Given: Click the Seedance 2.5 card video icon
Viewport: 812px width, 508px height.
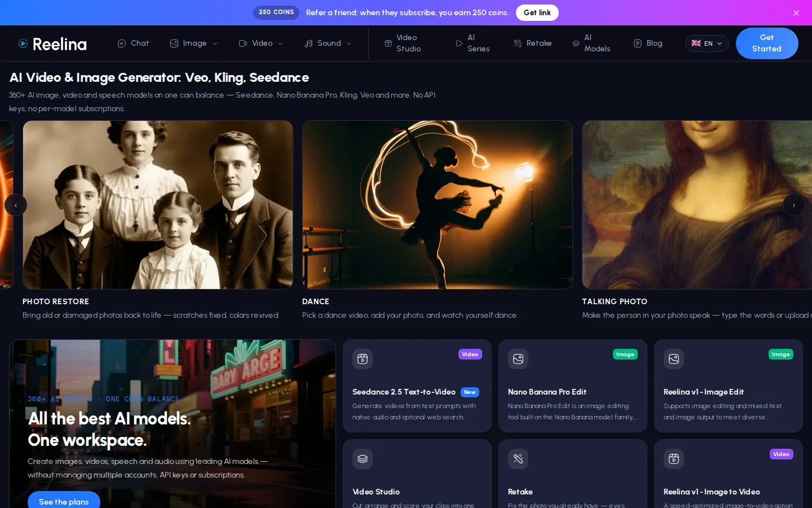Looking at the screenshot, I should (x=363, y=359).
